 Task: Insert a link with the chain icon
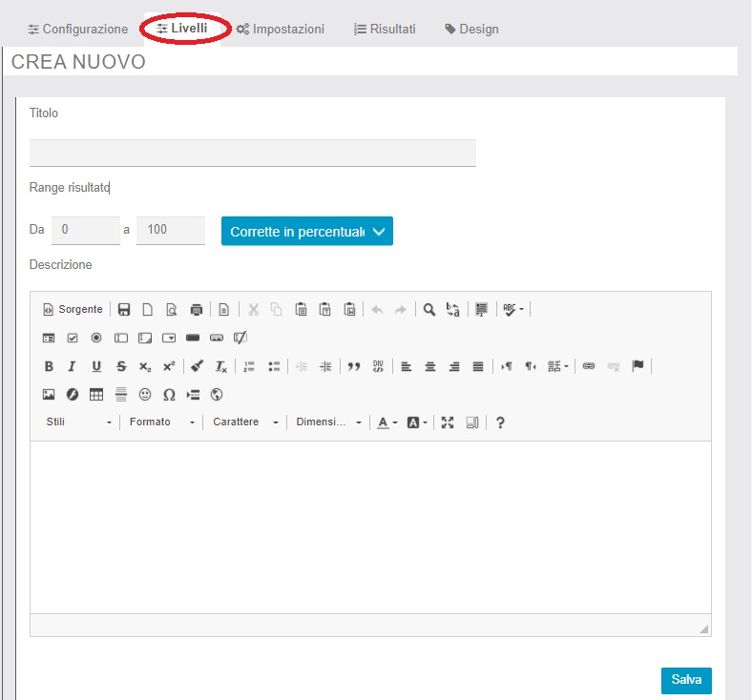(589, 366)
